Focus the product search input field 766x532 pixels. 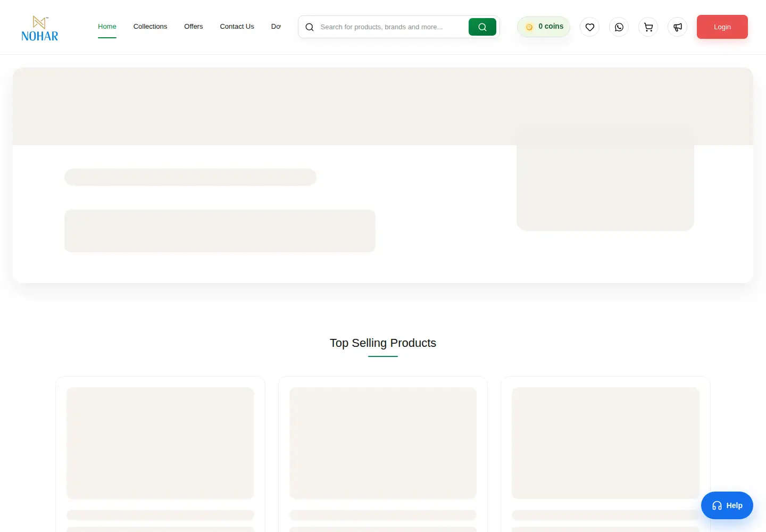coord(392,27)
